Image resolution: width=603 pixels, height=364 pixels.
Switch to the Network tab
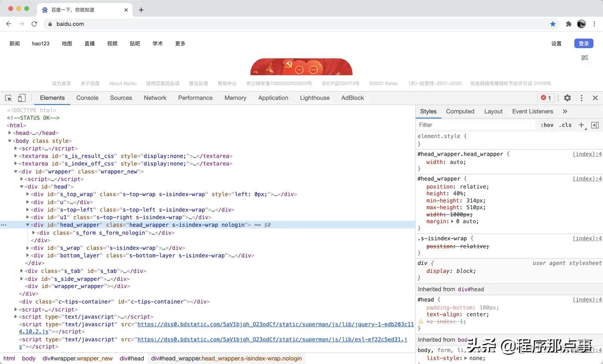(155, 98)
